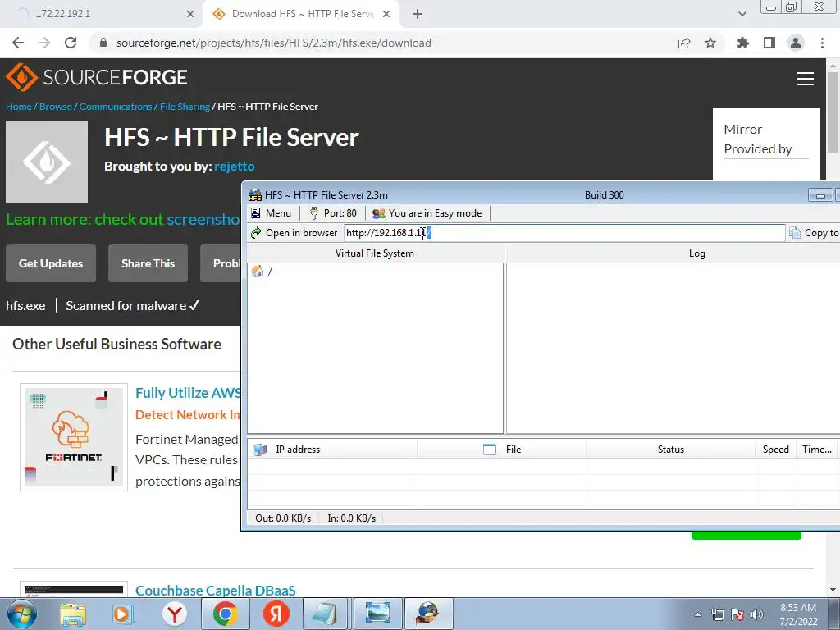Click the HFS URL address field
The image size is (840, 630).
564,233
